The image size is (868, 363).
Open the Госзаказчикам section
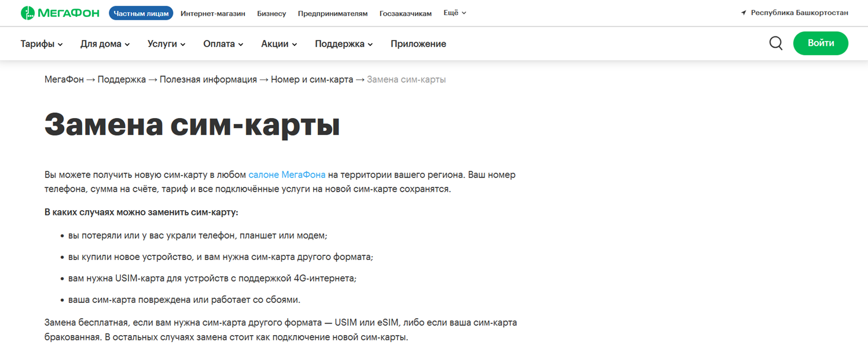pos(406,13)
